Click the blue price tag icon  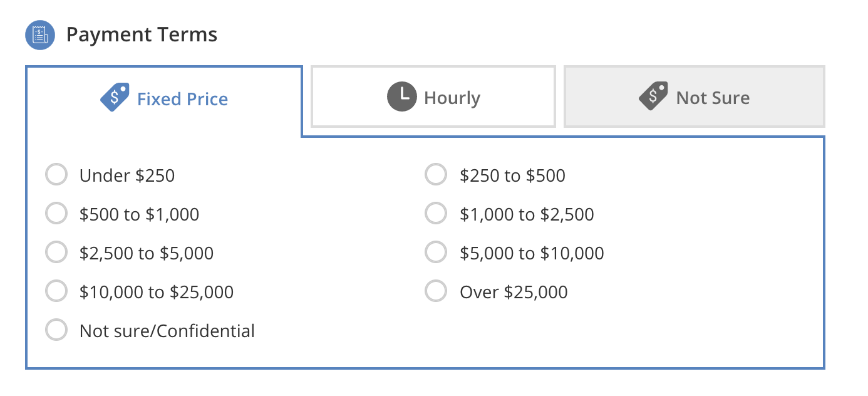(x=115, y=97)
